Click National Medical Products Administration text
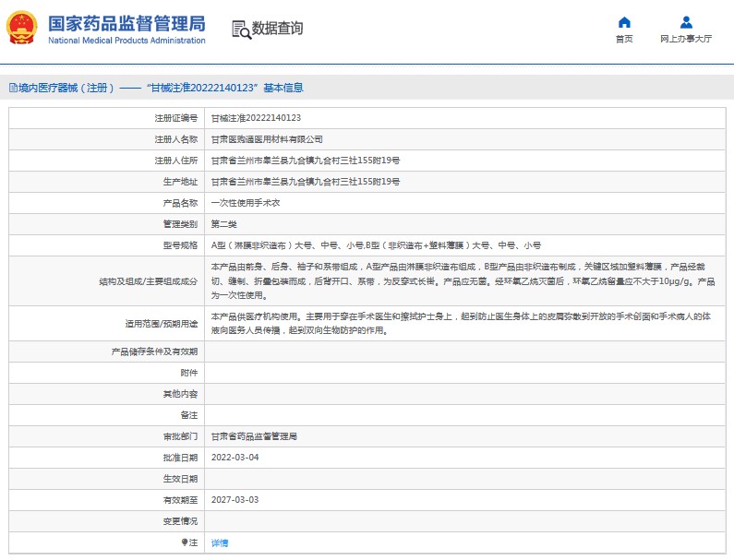 [126, 41]
